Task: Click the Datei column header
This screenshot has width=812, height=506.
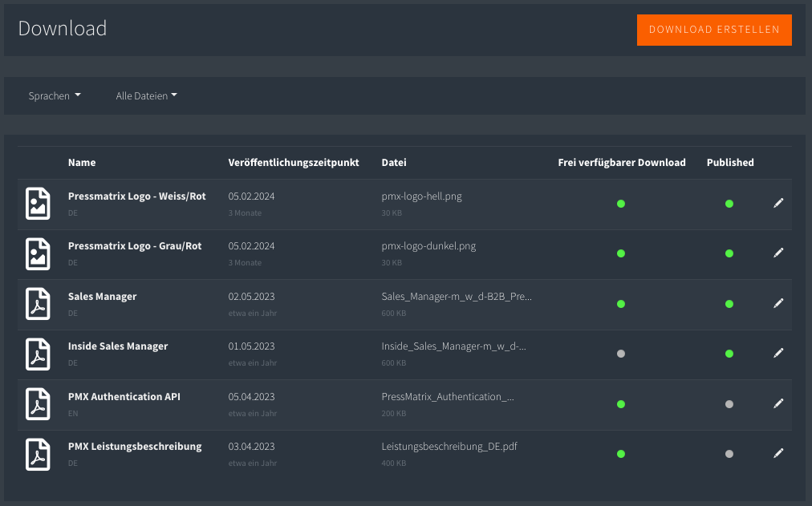Action: click(x=394, y=163)
